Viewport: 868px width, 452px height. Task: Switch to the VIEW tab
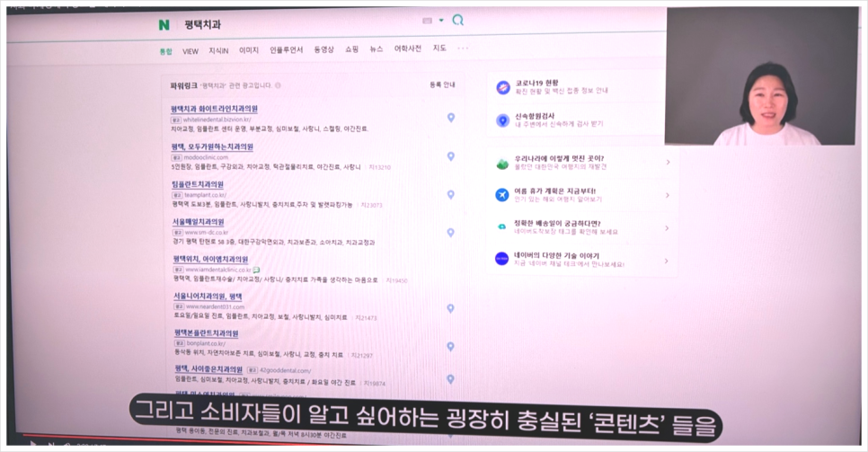click(x=190, y=50)
